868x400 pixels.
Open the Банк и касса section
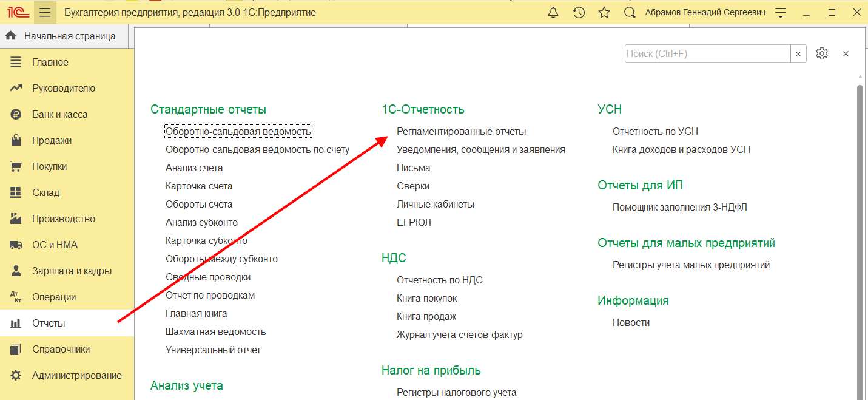click(60, 114)
